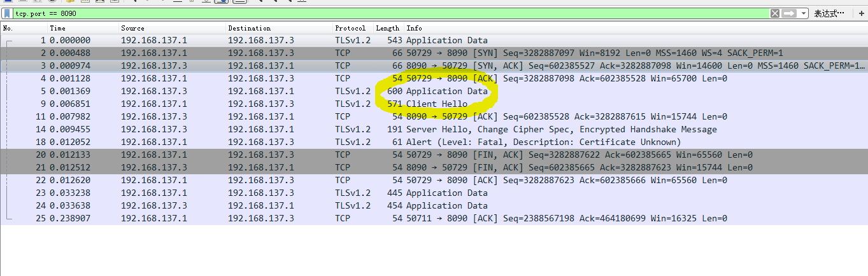
Task: Select packet 11 with Ack=3282887615
Action: coord(434,116)
